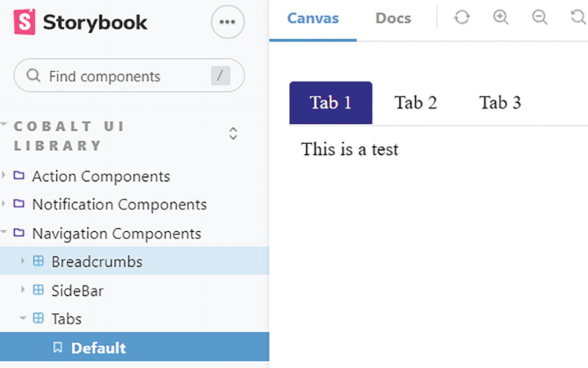Open the Tabs component tree item
Viewport: 588px width, 368px height.
[x=66, y=319]
